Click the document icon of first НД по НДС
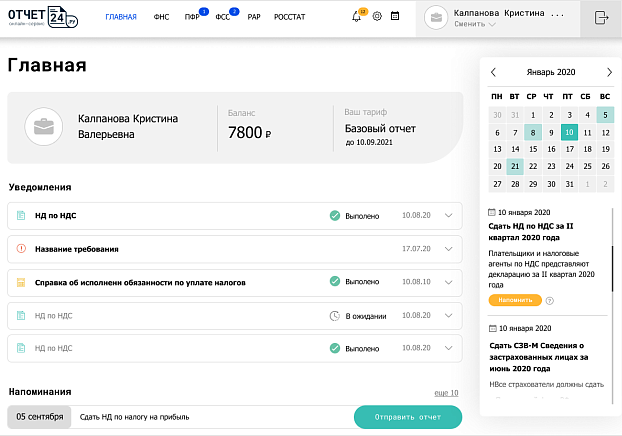622x436 pixels. coord(21,215)
